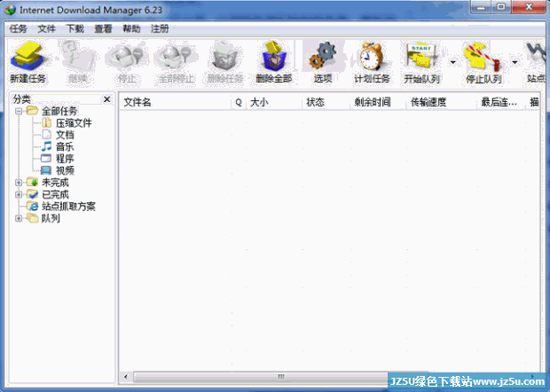This screenshot has height=392, width=550.
Task: Collapse the 全部任务 tree node
Action: pyautogui.click(x=19, y=111)
